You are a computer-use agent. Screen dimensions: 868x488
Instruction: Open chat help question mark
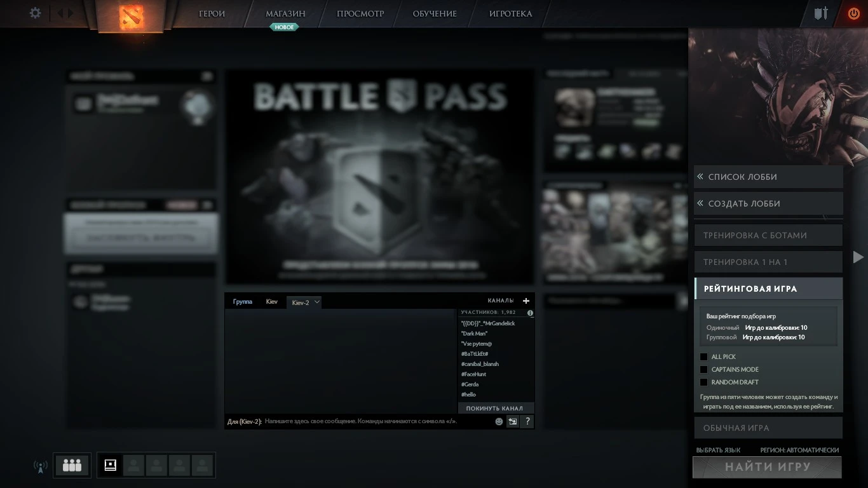(x=527, y=421)
